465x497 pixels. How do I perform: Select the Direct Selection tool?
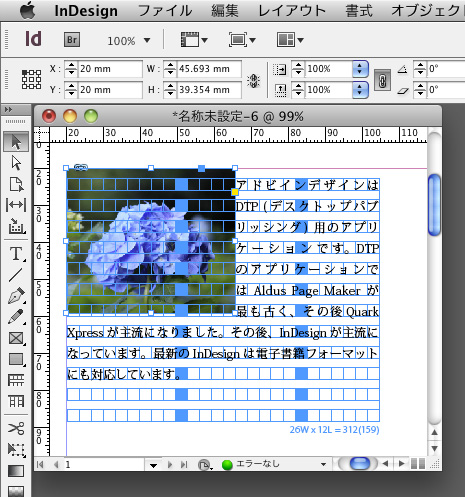point(16,163)
